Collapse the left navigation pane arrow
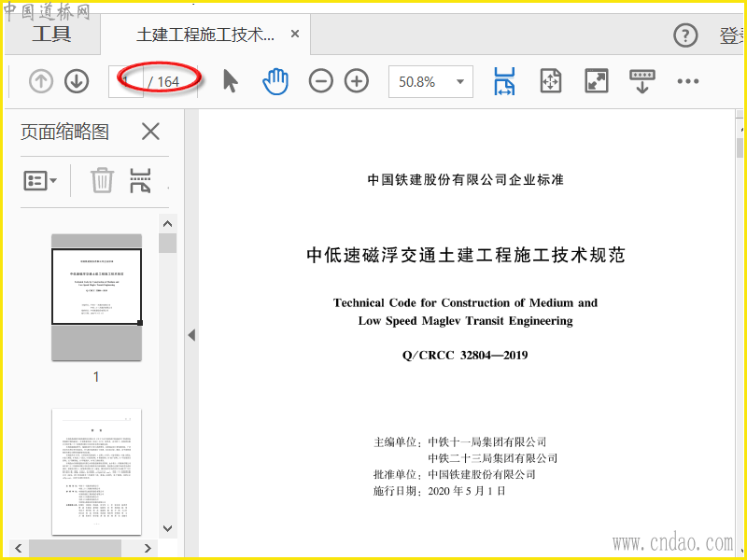This screenshot has height=560, width=747. click(x=191, y=335)
